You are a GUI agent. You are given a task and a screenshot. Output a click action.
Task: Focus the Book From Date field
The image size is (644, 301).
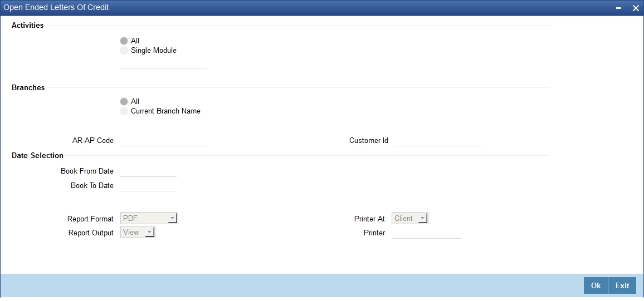click(148, 171)
